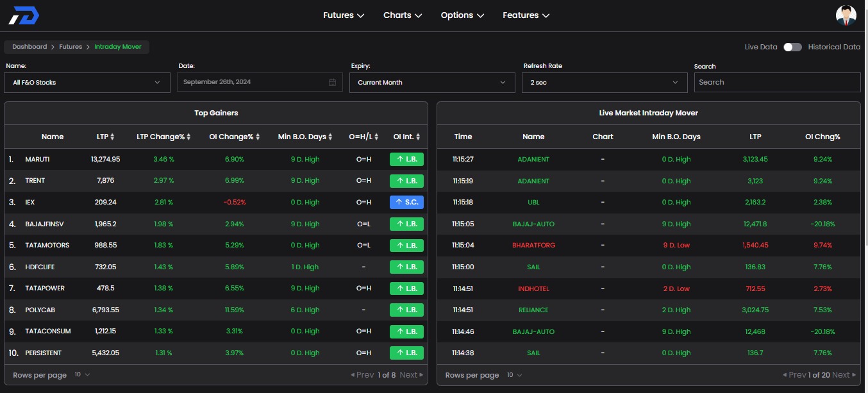868x393 pixels.
Task: Click the company logo icon
Action: pos(24,15)
